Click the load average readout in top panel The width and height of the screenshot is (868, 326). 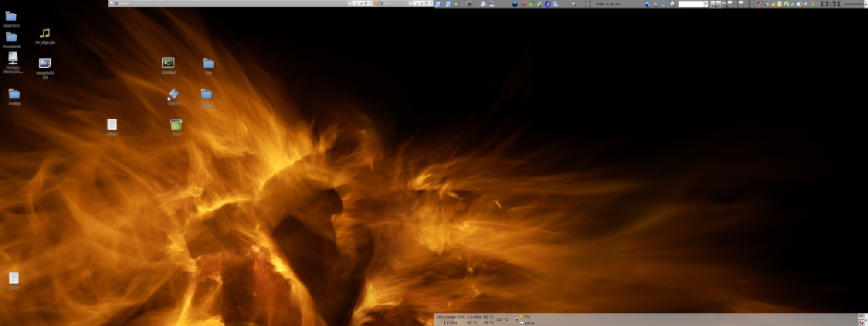[608, 4]
